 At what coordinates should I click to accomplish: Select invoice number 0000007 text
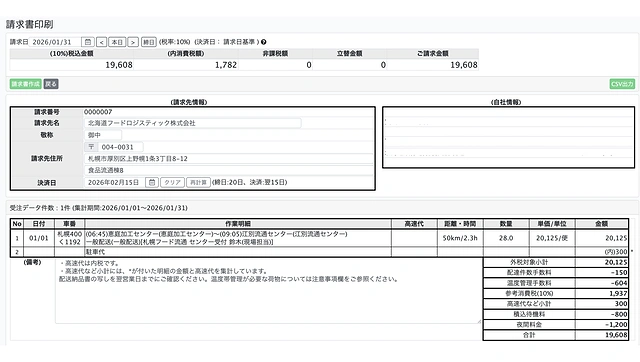click(x=98, y=112)
